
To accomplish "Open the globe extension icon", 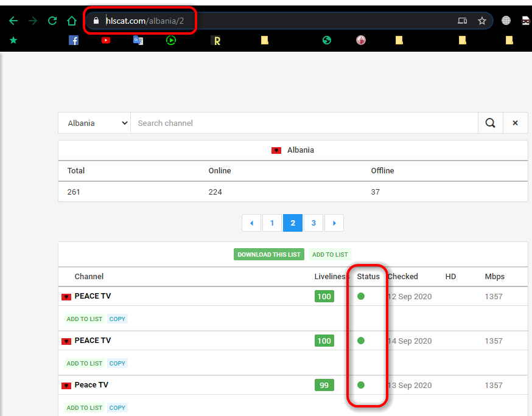I will [506, 20].
